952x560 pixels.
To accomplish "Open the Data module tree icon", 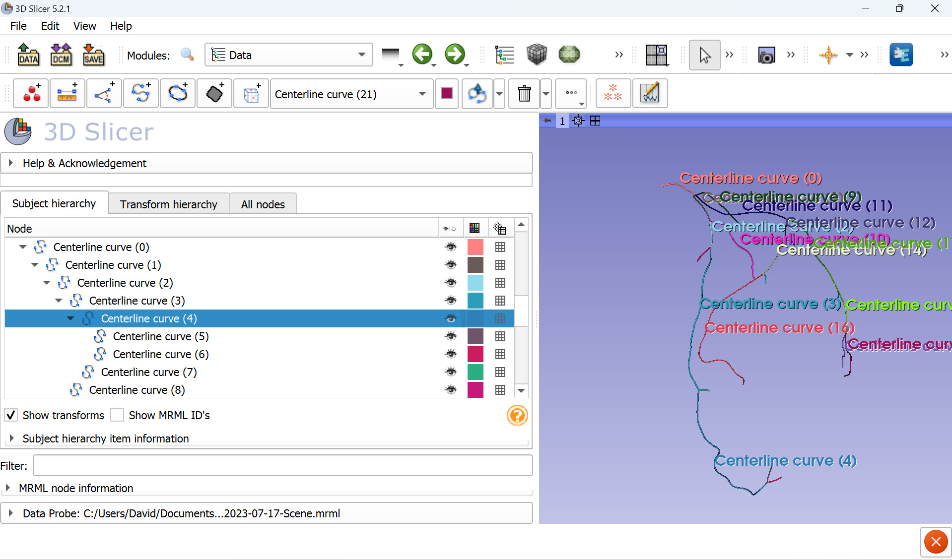I will point(505,55).
